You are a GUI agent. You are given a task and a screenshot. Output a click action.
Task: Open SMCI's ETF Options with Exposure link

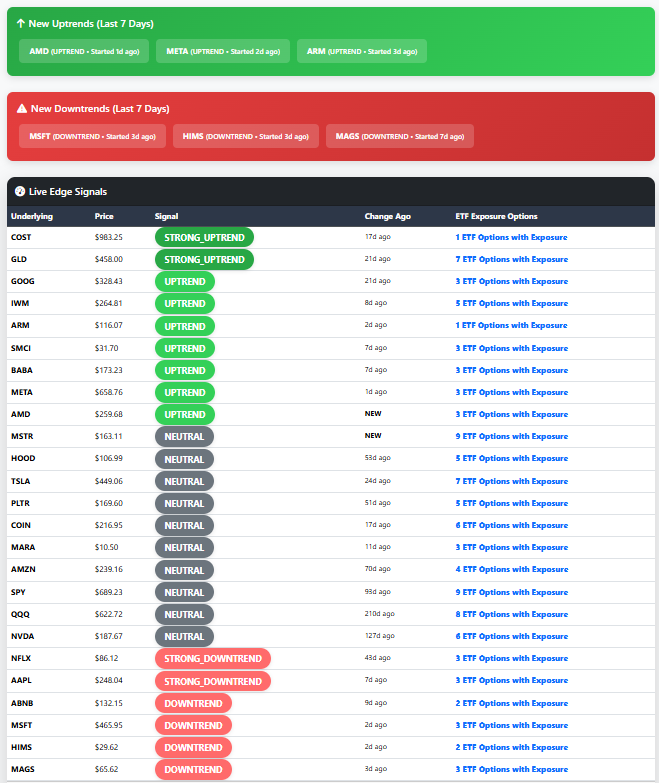512,348
